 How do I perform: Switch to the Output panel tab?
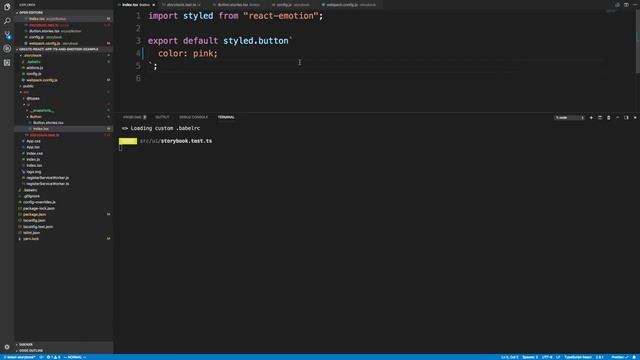(162, 117)
